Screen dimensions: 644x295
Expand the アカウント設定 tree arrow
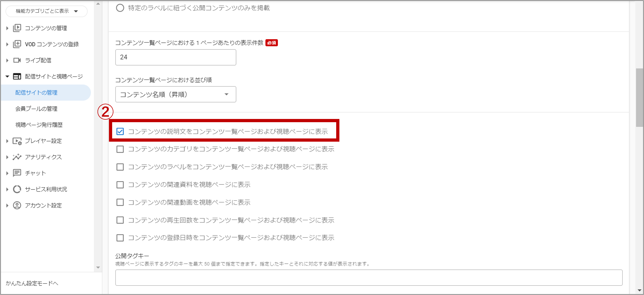point(7,205)
